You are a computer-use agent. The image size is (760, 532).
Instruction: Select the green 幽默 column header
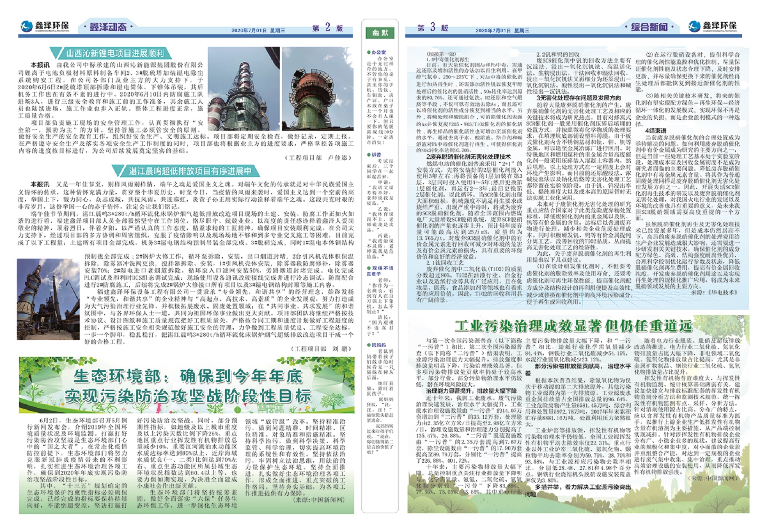[x=380, y=33]
